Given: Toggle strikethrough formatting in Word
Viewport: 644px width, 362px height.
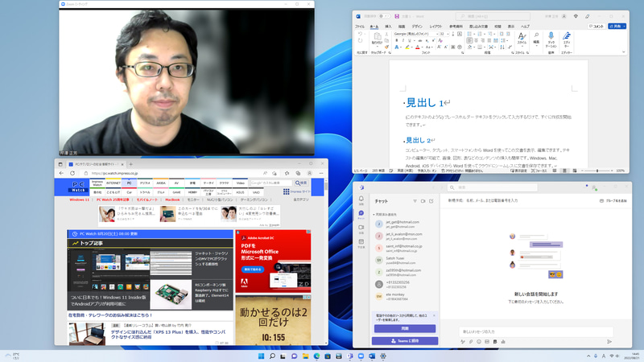Looking at the screenshot, I should click(x=419, y=41).
